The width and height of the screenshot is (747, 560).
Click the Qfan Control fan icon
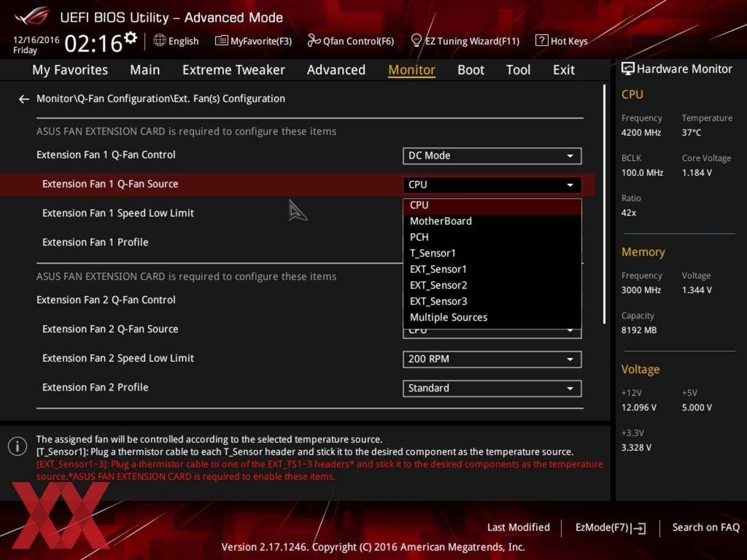pyautogui.click(x=314, y=40)
